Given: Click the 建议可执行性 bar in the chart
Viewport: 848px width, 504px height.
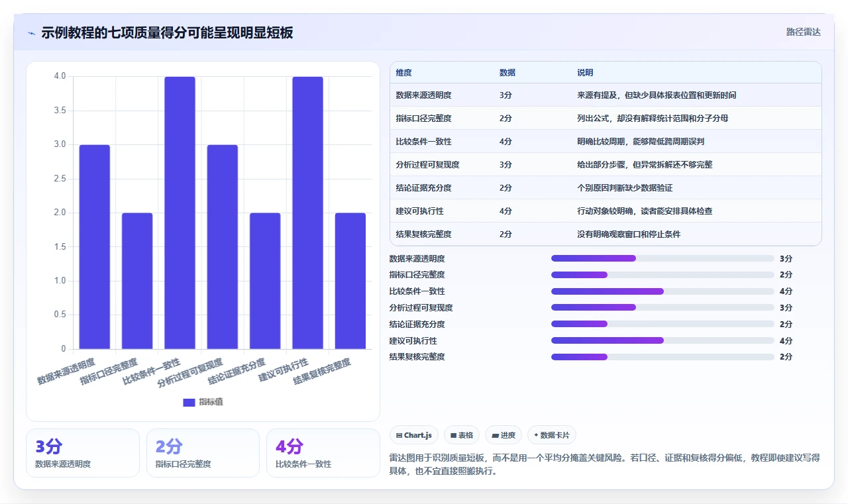Looking at the screenshot, I should (307, 213).
